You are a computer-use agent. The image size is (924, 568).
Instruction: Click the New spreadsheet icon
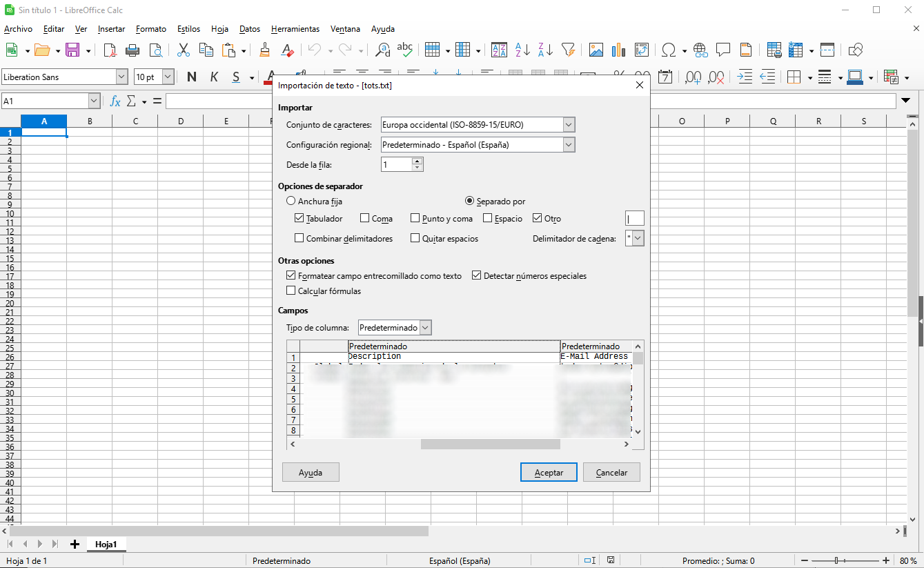12,50
